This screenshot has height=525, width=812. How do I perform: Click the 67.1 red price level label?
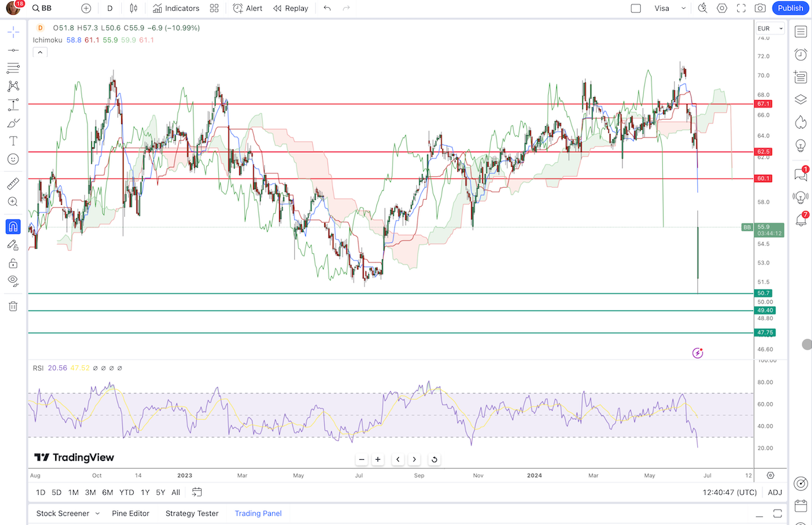(763, 104)
